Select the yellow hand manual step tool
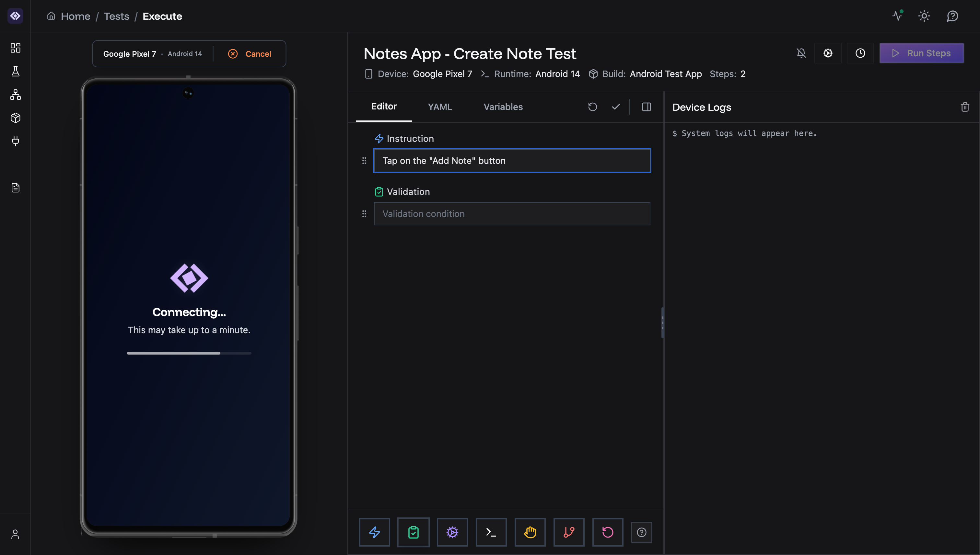Image resolution: width=980 pixels, height=555 pixels. click(530, 532)
